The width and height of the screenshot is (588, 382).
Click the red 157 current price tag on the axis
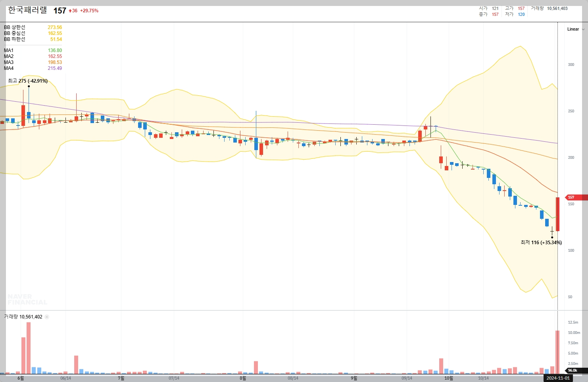coord(576,197)
